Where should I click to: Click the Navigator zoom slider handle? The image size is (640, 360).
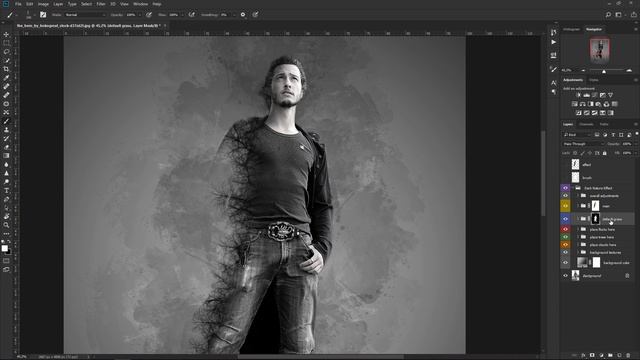coord(604,71)
